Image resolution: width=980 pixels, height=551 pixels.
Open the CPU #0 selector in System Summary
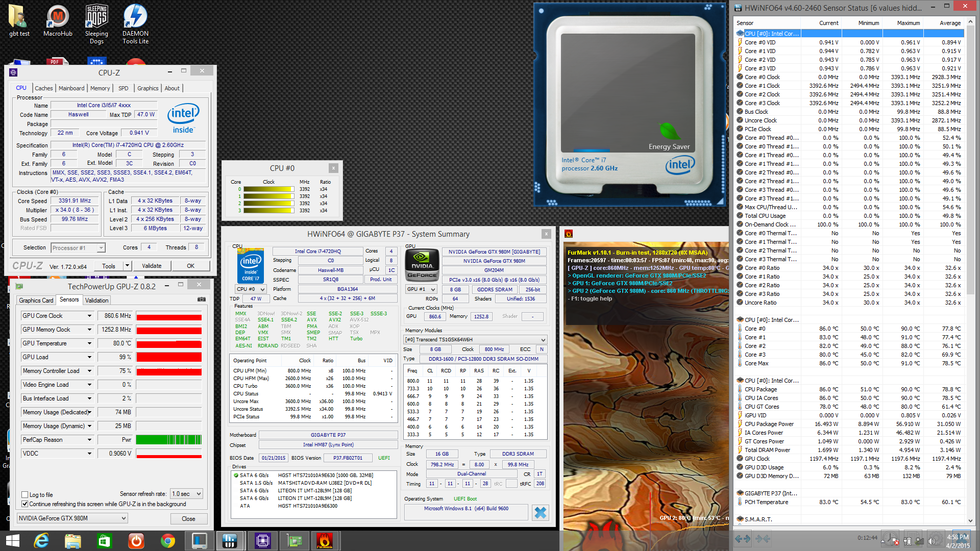[251, 289]
